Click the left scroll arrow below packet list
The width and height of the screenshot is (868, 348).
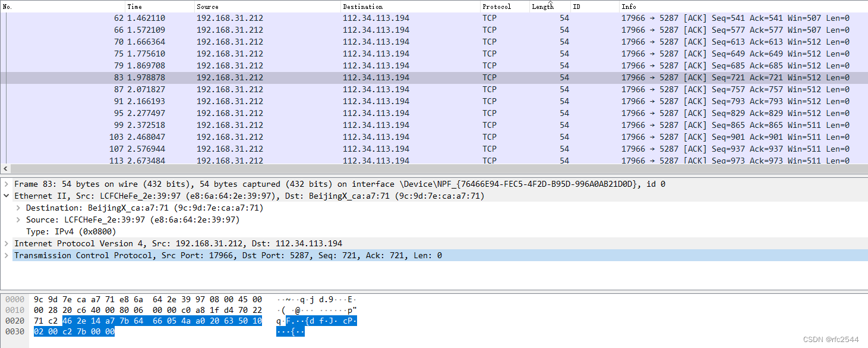pos(5,168)
